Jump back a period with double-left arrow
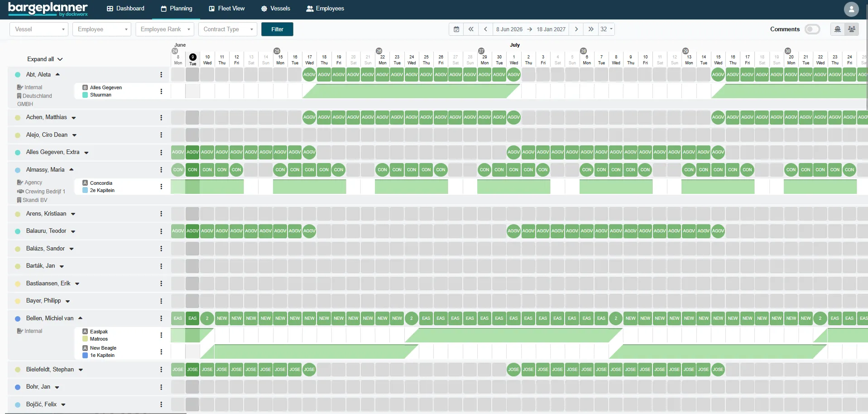This screenshot has width=868, height=414. pyautogui.click(x=471, y=29)
